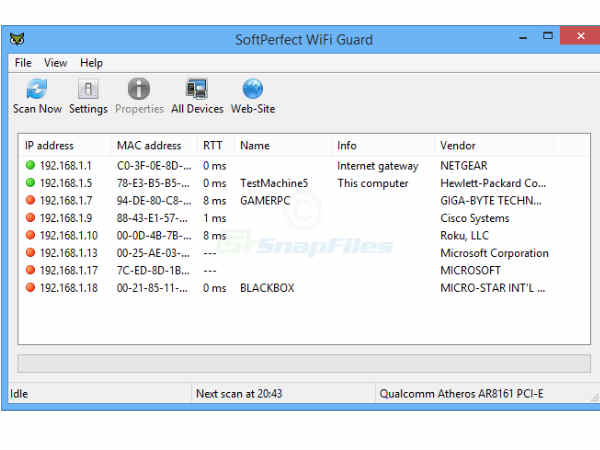600x450 pixels.
Task: Click MAC address 7C-ED-8D-1B
Action: pyautogui.click(x=153, y=270)
